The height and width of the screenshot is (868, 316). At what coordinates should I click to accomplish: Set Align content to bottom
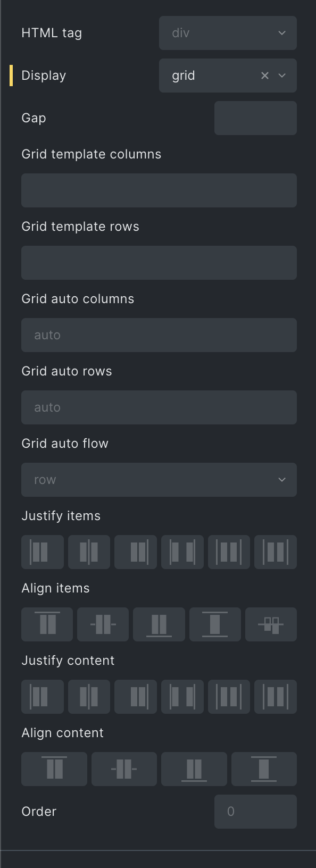click(194, 769)
